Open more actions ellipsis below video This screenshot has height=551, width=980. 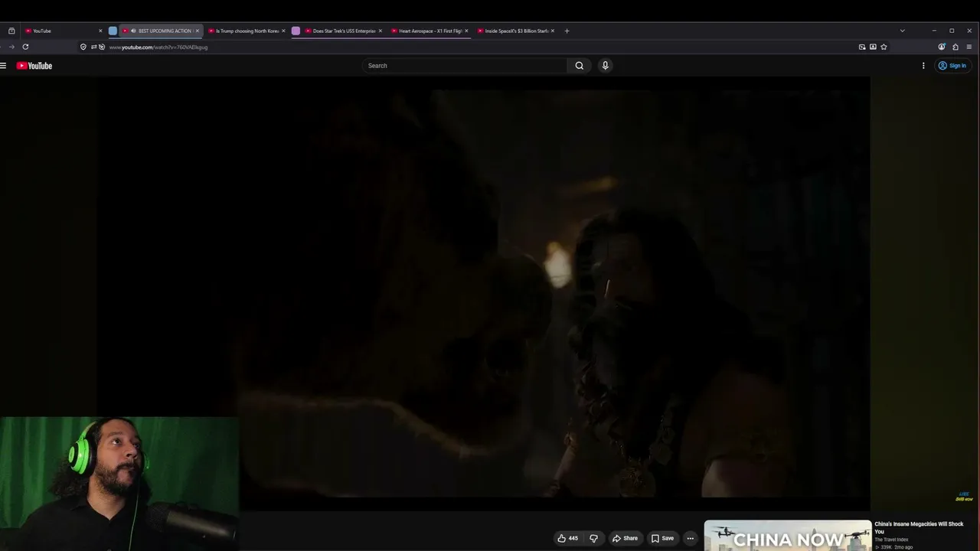(690, 538)
